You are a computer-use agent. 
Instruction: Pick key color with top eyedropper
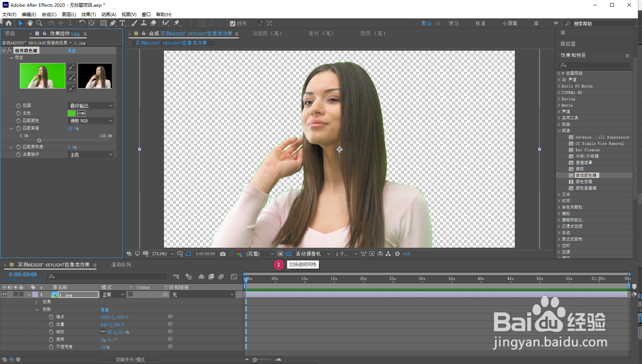(x=72, y=67)
